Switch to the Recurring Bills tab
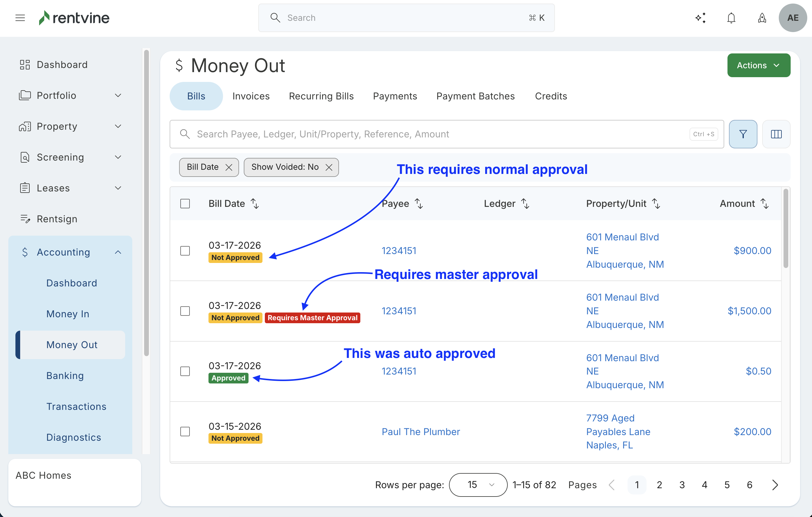The height and width of the screenshot is (517, 812). [321, 96]
